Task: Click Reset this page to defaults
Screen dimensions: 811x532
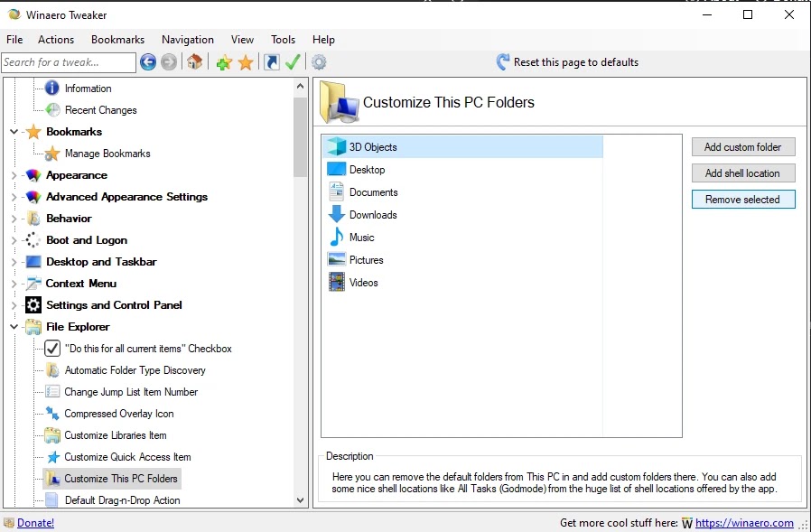Action: pyautogui.click(x=575, y=62)
